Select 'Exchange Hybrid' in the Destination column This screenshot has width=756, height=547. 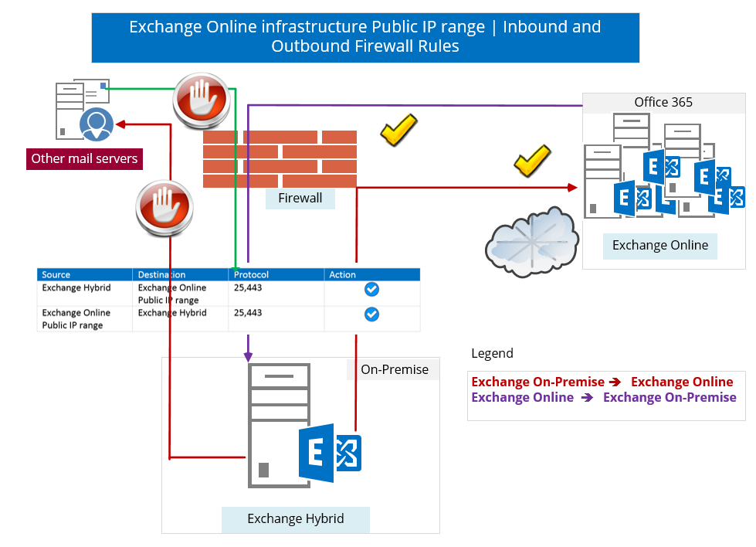(x=172, y=313)
